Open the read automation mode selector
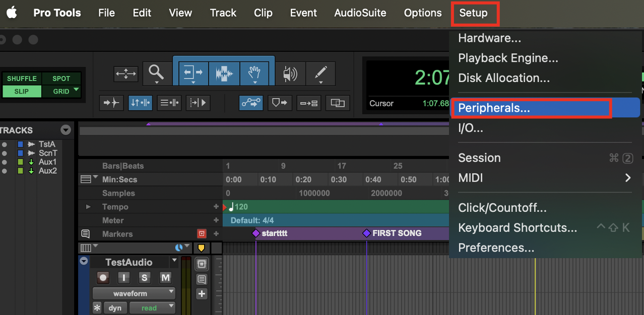 152,308
